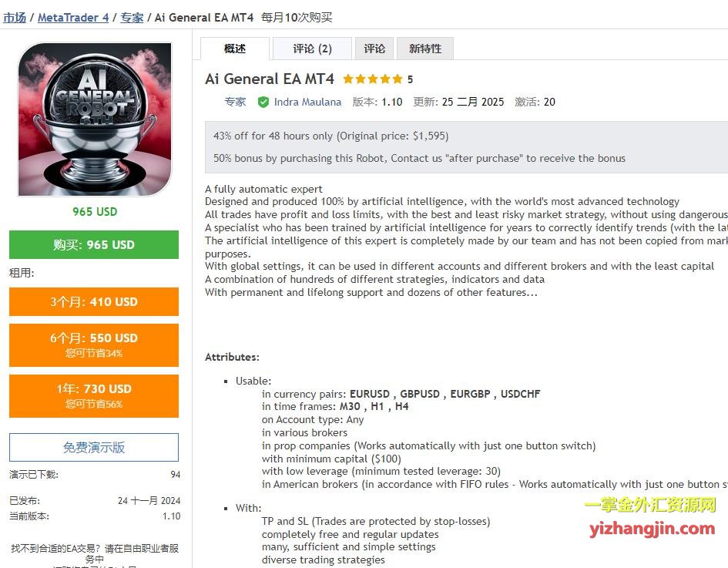Click the green verified shield icon
The image size is (728, 568).
click(x=263, y=103)
